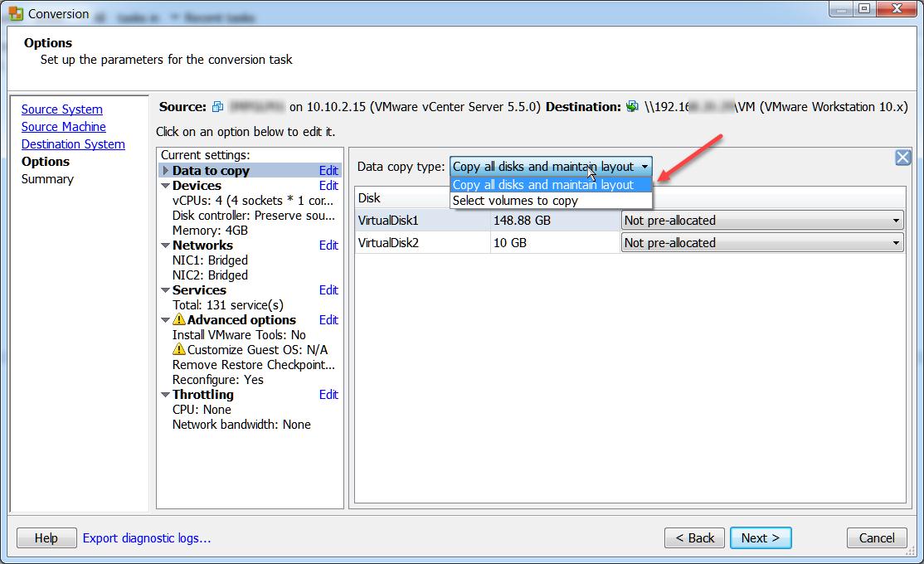Open the Destination System step
The width and height of the screenshot is (924, 564).
(x=73, y=143)
